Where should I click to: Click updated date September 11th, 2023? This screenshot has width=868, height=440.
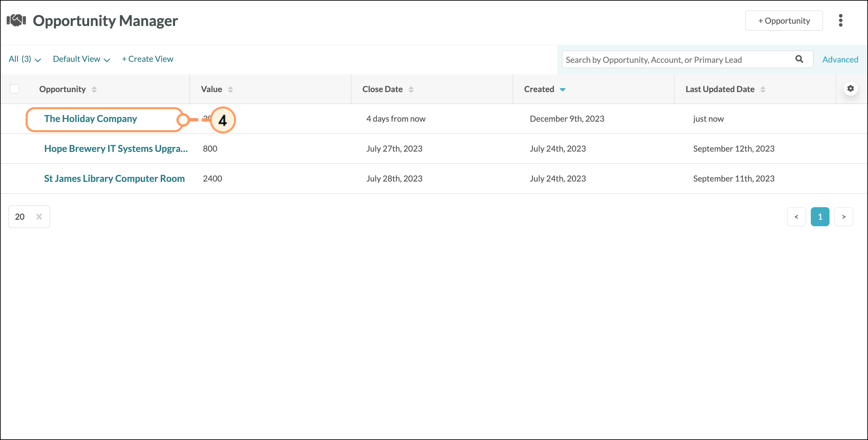click(x=734, y=179)
